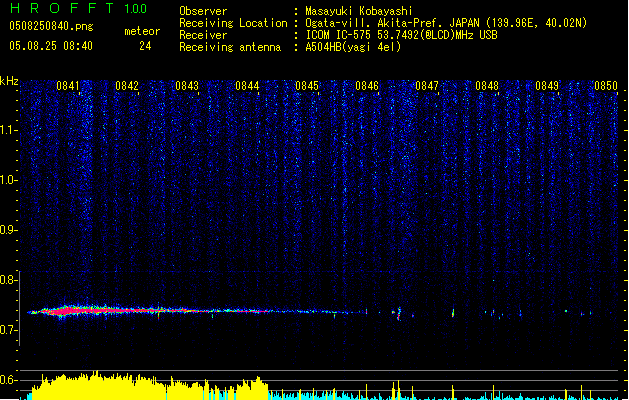Viewport: 629px width, 400px height.
Task: Select the A504HB(yagi 4el) antenna text
Action: coord(353,47)
